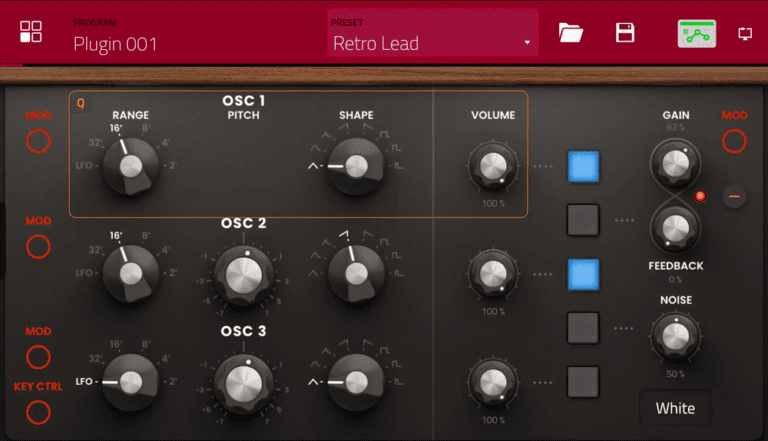This screenshot has width=768, height=441.
Task: Open the White noise type selector
Action: (x=675, y=408)
